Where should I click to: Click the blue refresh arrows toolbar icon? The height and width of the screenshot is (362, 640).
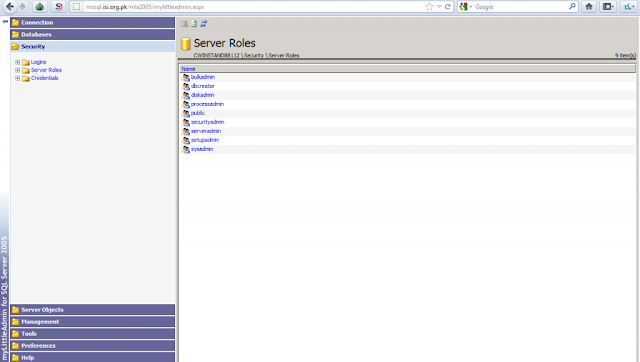coord(204,24)
